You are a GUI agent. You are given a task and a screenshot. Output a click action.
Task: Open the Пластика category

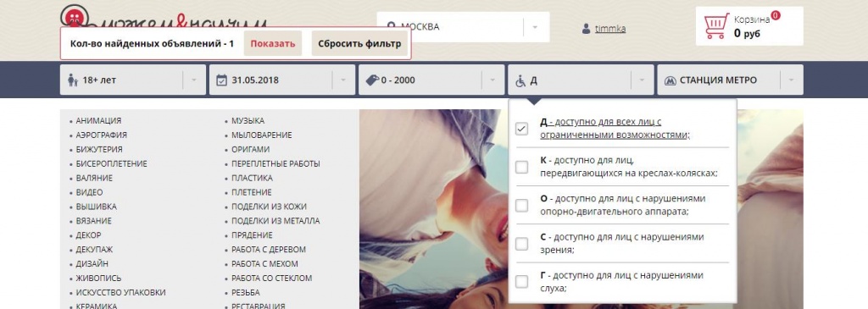(252, 178)
